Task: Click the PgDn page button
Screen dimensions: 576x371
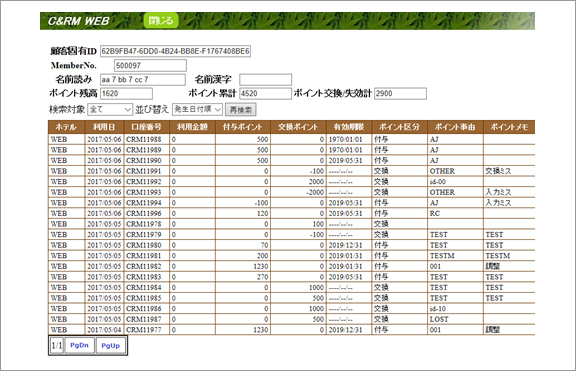Action: [80, 345]
